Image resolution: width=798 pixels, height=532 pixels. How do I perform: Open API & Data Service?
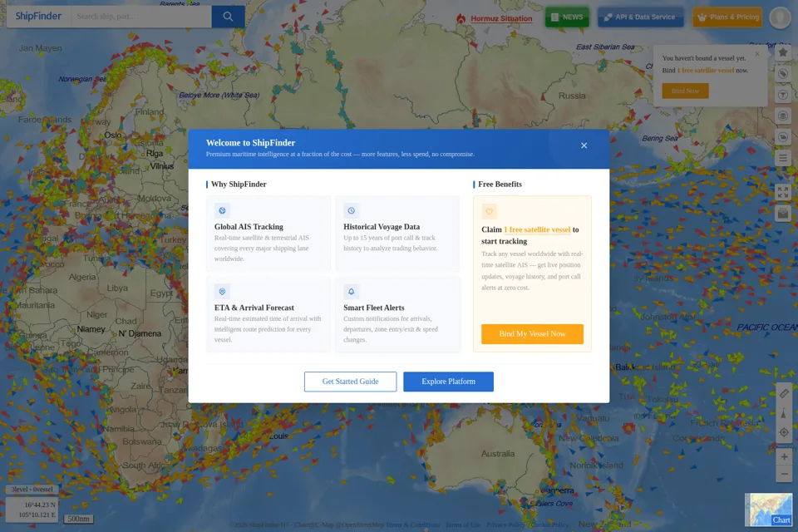click(x=640, y=17)
